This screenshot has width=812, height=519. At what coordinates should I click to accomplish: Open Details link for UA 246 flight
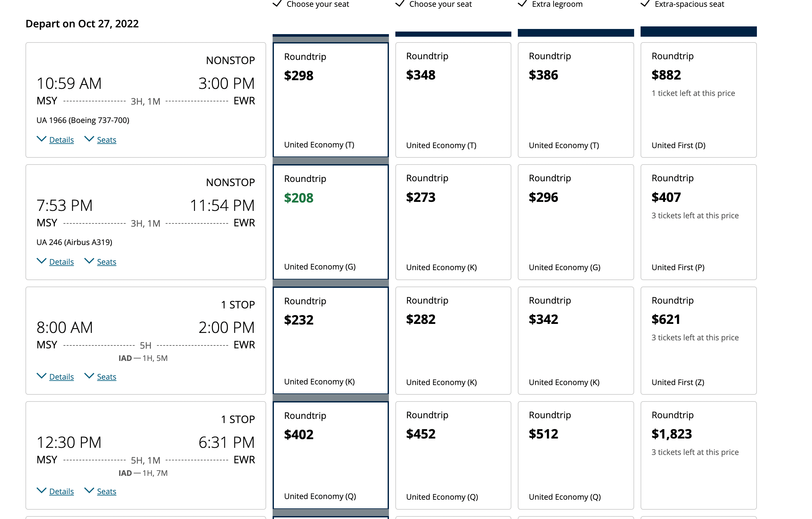pos(61,262)
